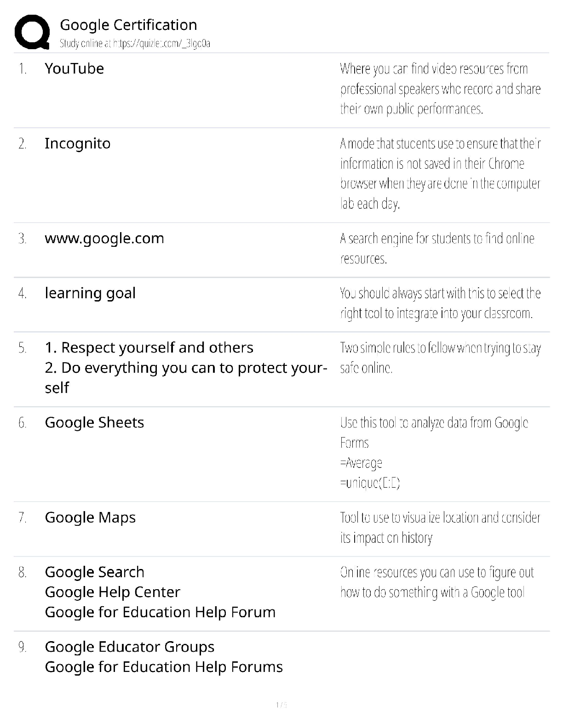Viewport: 563px width, 728px height.
Task: Click Google for Education Help Forums text
Action: point(164,667)
